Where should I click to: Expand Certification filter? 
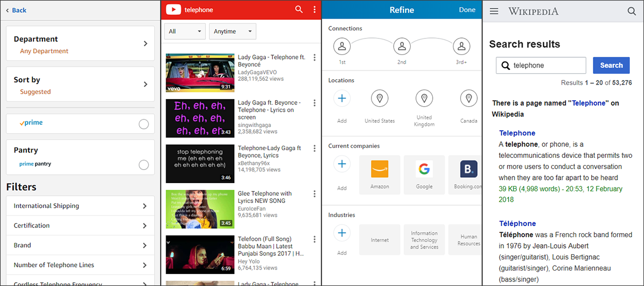point(80,226)
